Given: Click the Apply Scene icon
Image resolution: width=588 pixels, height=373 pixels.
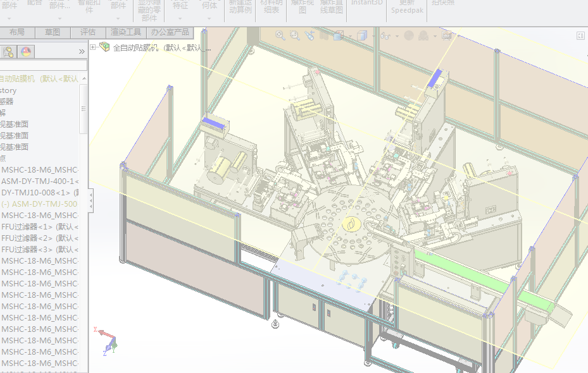Looking at the screenshot, I should (x=423, y=35).
